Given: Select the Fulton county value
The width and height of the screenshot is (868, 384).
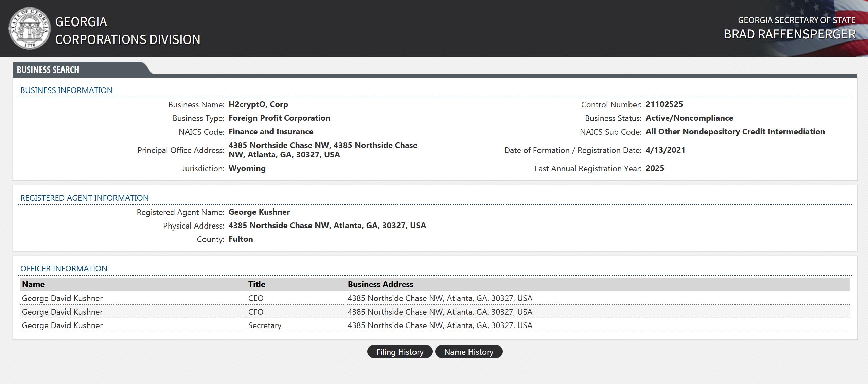Looking at the screenshot, I should coord(241,239).
